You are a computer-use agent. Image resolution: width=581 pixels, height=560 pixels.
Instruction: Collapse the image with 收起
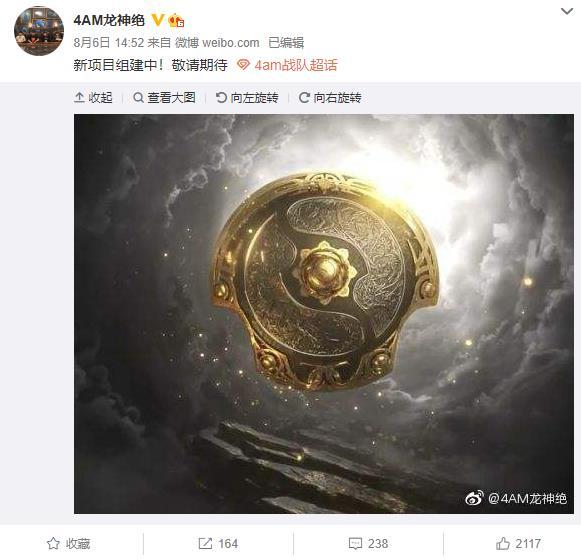[x=93, y=97]
